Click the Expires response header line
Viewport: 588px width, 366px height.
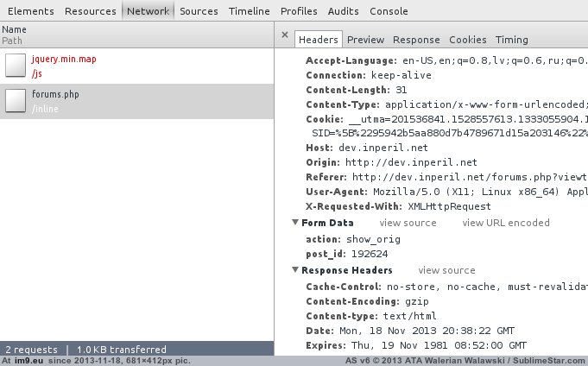[416, 345]
